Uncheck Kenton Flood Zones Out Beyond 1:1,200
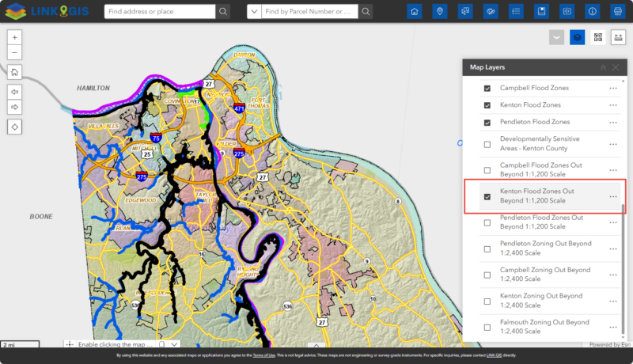The height and width of the screenshot is (364, 633). pos(487,197)
